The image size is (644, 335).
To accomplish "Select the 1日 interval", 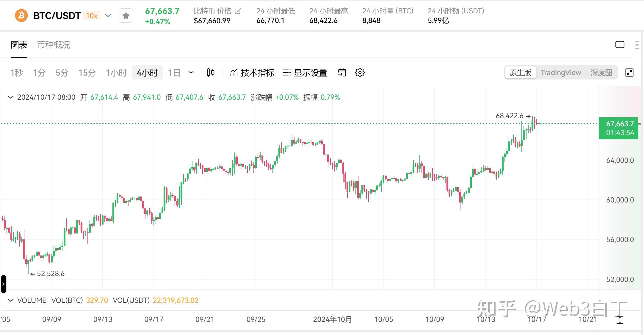I will point(174,73).
